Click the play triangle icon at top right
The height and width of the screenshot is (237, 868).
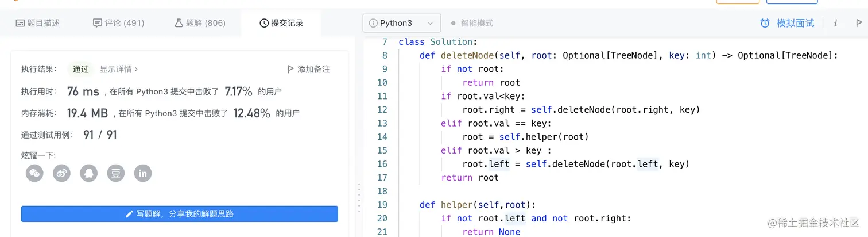(x=859, y=23)
